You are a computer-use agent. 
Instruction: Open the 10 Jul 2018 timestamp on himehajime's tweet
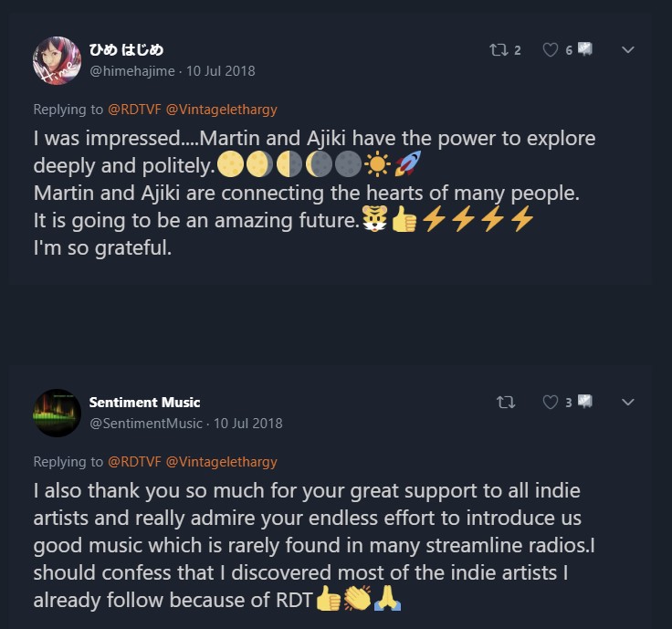point(221,71)
